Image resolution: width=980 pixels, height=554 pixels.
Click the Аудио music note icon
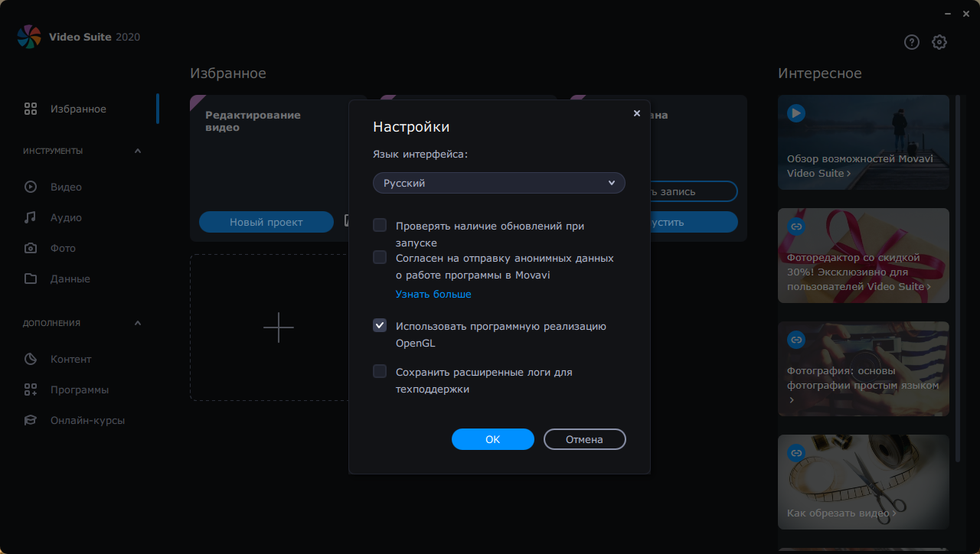tap(31, 217)
